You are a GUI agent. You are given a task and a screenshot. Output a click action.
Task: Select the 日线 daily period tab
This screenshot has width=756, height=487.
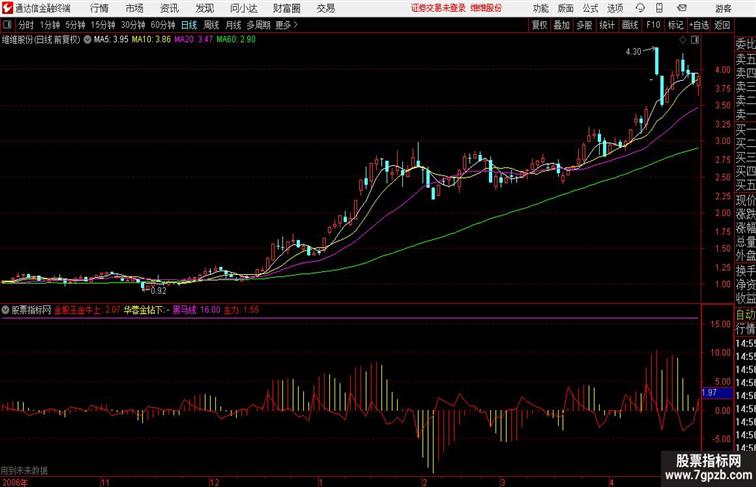[x=189, y=25]
